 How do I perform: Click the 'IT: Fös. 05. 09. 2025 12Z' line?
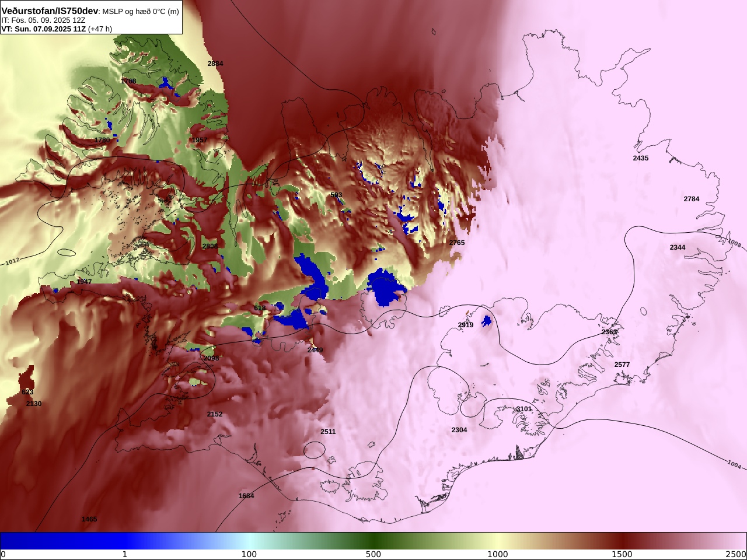tap(43, 20)
